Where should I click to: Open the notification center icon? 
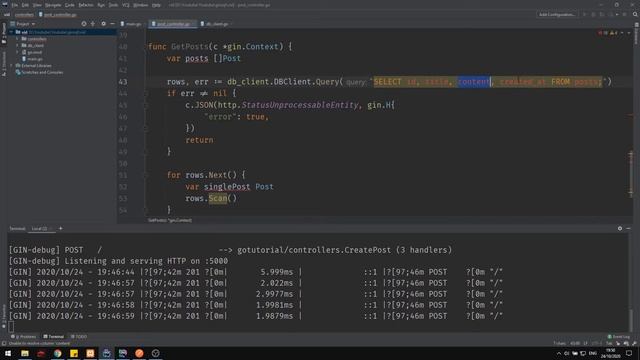tap(629, 353)
